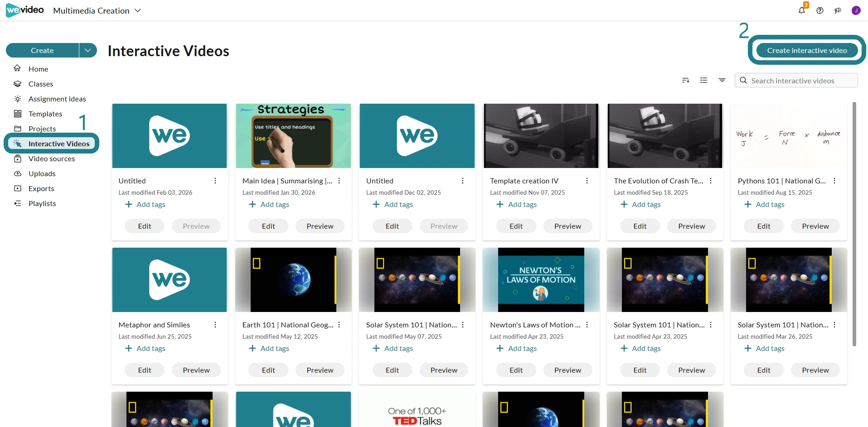
Task: Open options menu for Metaphor and Similes
Action: (215, 325)
